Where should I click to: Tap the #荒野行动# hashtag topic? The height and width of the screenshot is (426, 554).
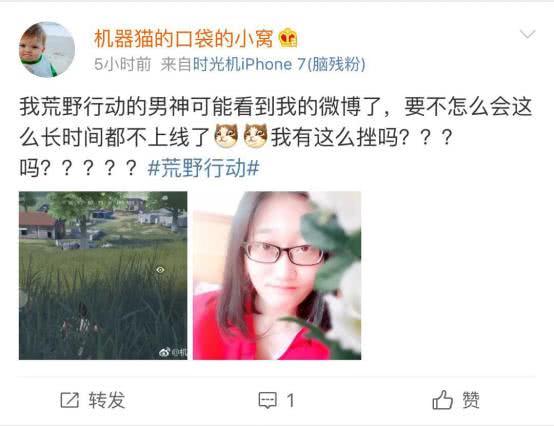click(204, 167)
